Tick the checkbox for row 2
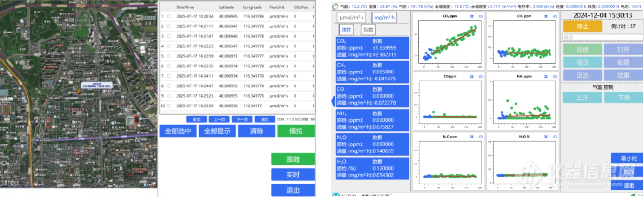Image resolution: width=644 pixels, height=197 pixels. tap(168, 26)
